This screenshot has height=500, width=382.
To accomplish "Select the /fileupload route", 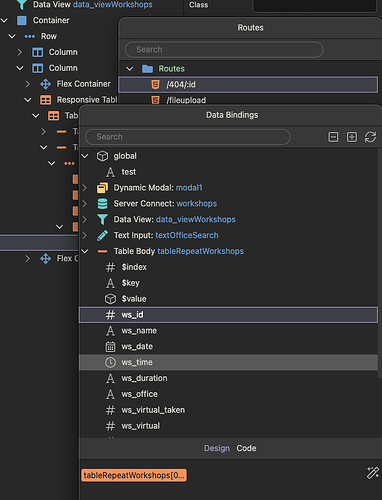I will (x=248, y=100).
